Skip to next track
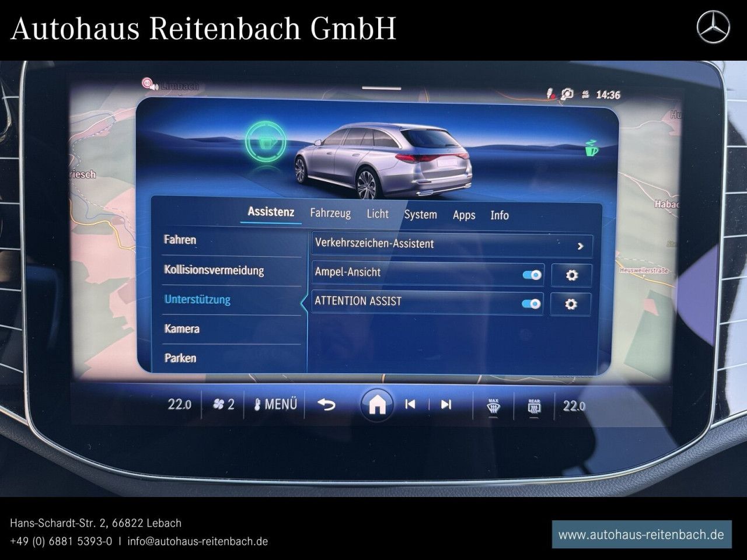 click(x=446, y=404)
